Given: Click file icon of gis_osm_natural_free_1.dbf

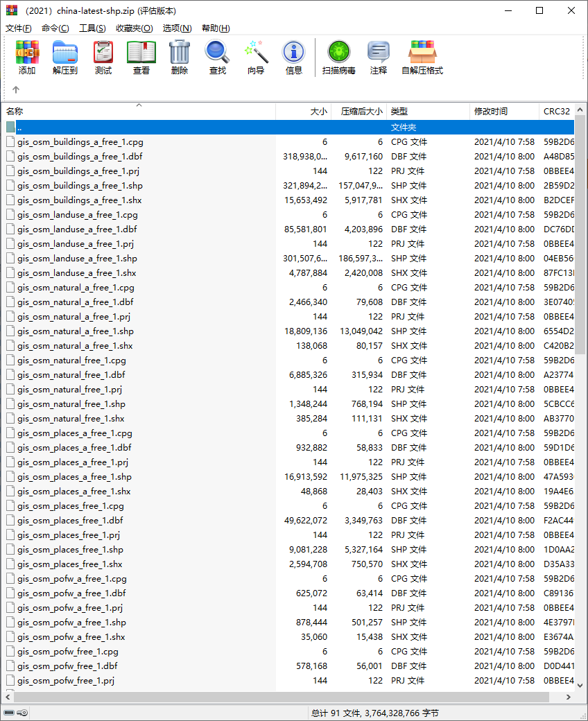Looking at the screenshot, I should coord(10,375).
